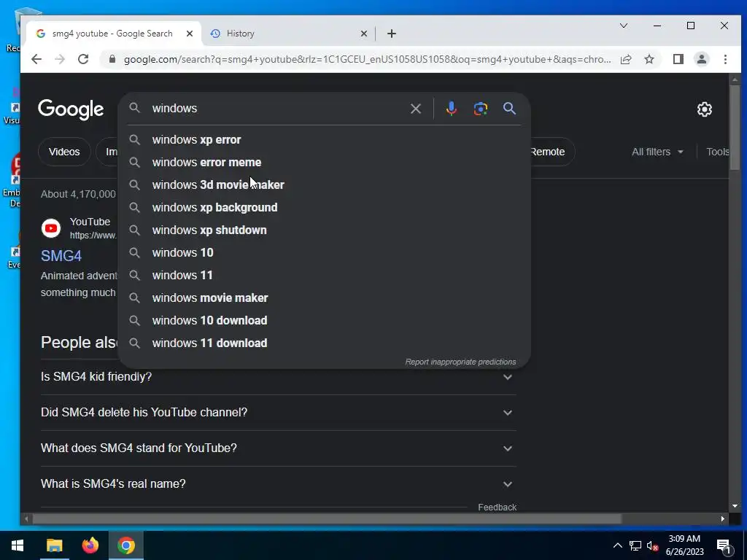Open the notification center icon
This screenshot has height=560, width=747.
724,545
